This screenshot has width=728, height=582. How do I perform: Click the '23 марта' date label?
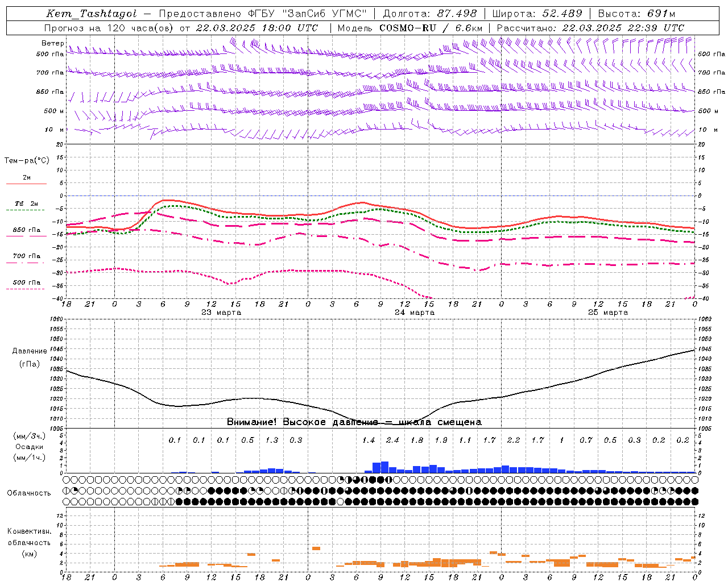click(221, 313)
